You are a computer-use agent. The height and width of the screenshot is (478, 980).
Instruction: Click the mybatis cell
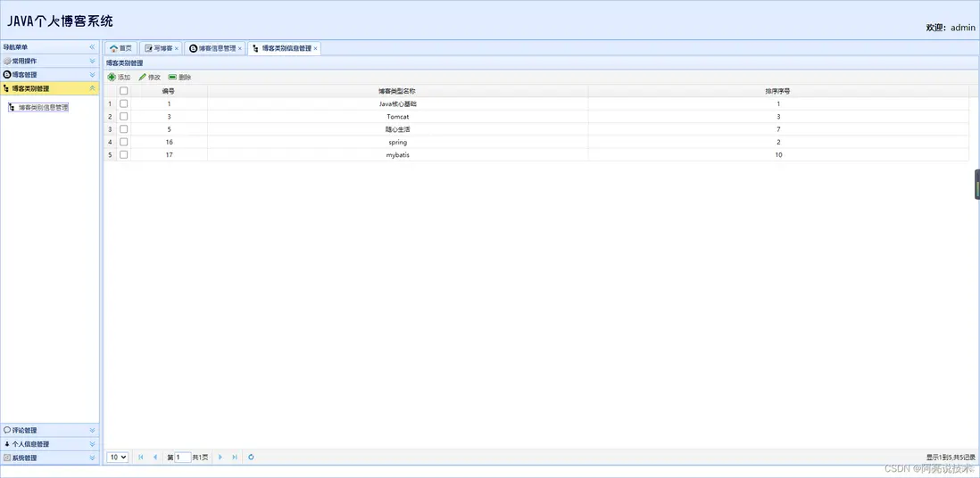pyautogui.click(x=397, y=154)
